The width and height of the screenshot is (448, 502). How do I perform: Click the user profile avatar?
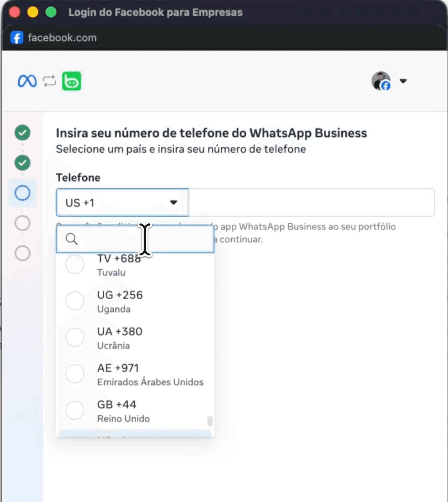click(381, 81)
